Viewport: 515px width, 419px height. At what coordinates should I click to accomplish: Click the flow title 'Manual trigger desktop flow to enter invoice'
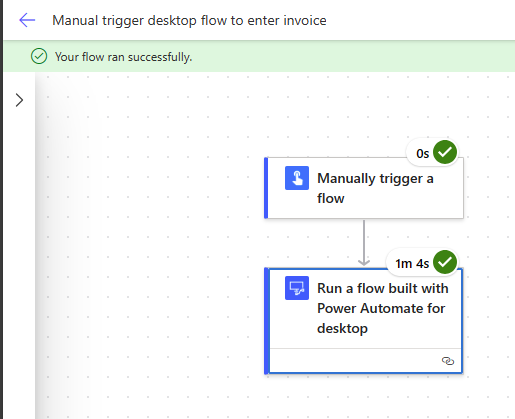coord(189,20)
